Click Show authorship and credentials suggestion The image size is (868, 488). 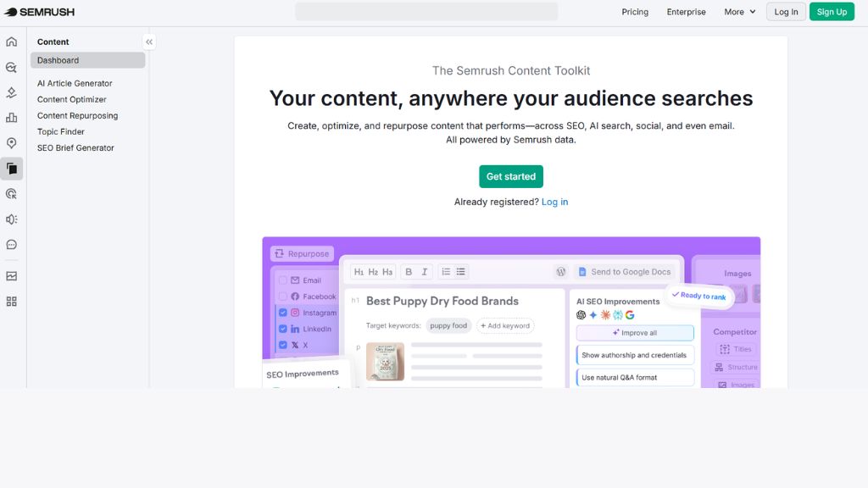click(x=635, y=355)
